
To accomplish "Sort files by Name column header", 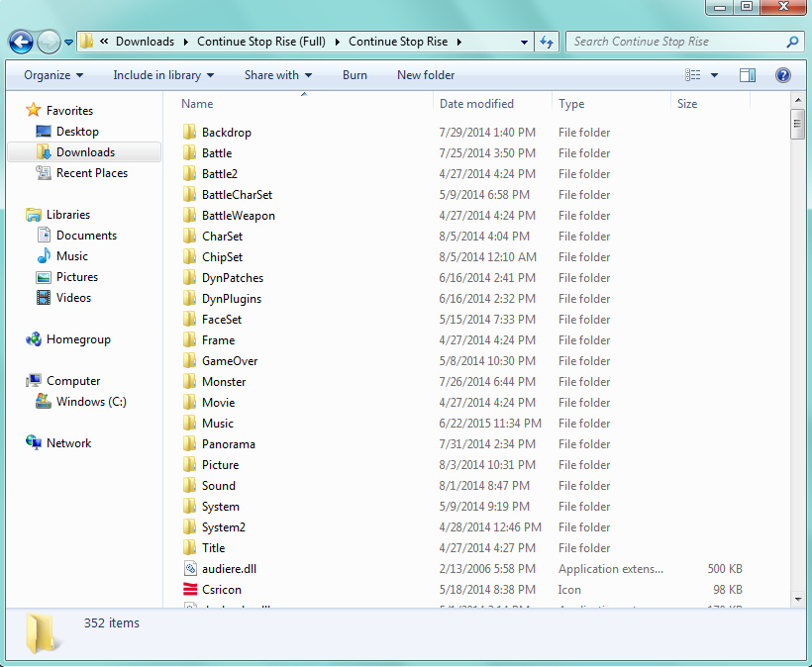I will coord(198,104).
